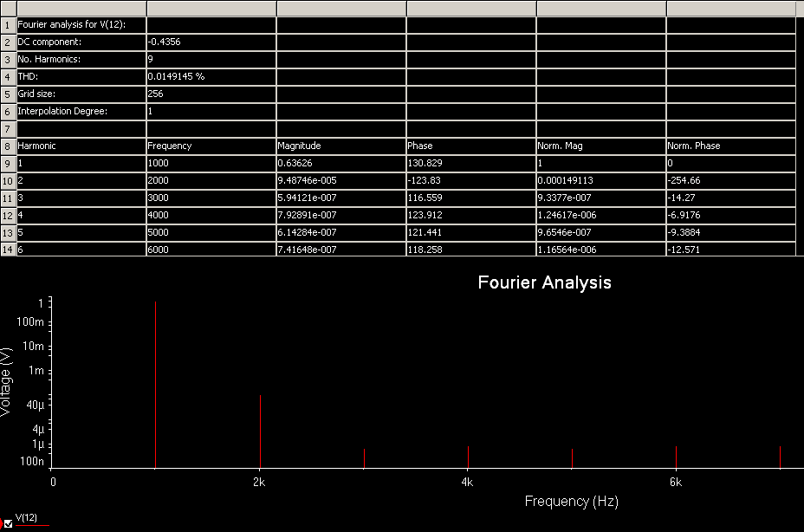Select the harmonics count value 9

pyautogui.click(x=211, y=60)
